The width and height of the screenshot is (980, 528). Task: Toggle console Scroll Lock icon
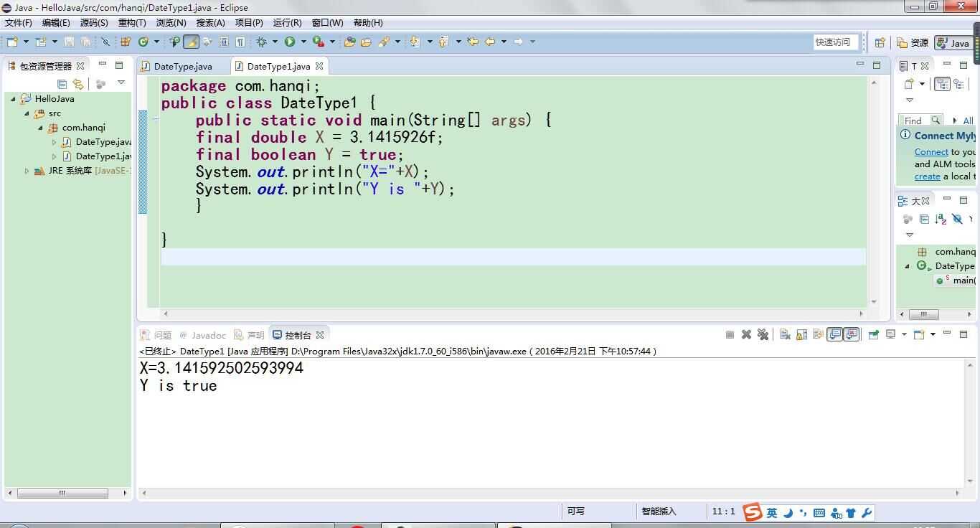(x=801, y=334)
